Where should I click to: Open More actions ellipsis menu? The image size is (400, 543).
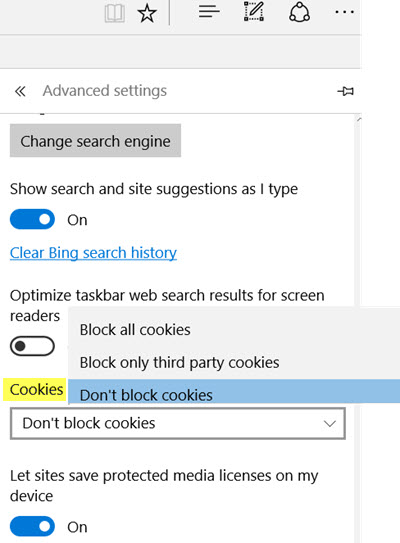[344, 12]
